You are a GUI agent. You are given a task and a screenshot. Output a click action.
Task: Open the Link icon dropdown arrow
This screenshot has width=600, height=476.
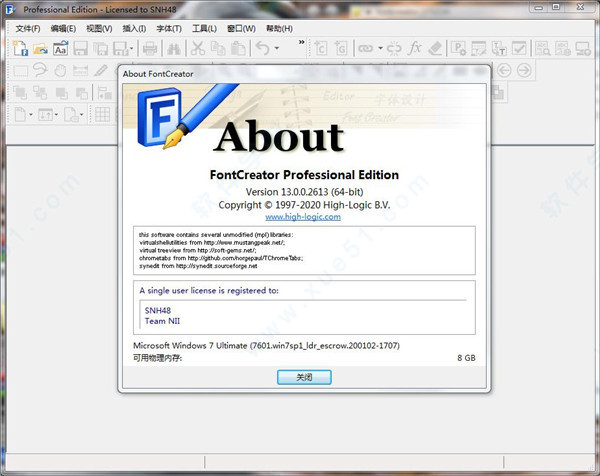pos(380,48)
